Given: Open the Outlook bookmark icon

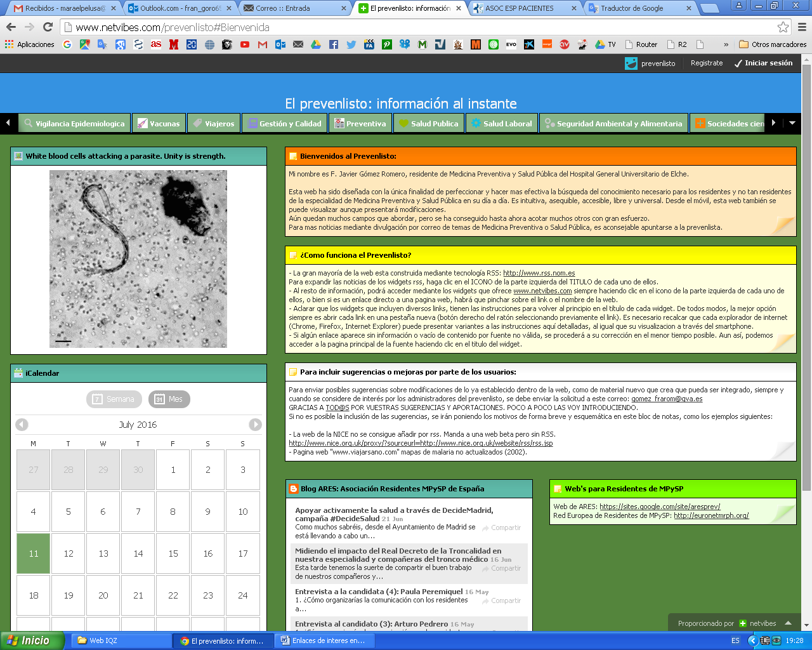Looking at the screenshot, I should coord(280,44).
